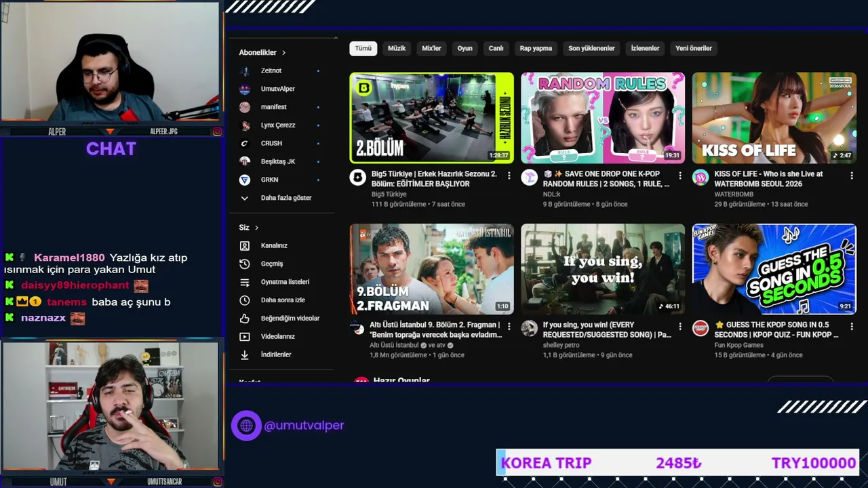Open options menu for Big5 Türkiye video
This screenshot has height=488, width=868.
pyautogui.click(x=509, y=176)
